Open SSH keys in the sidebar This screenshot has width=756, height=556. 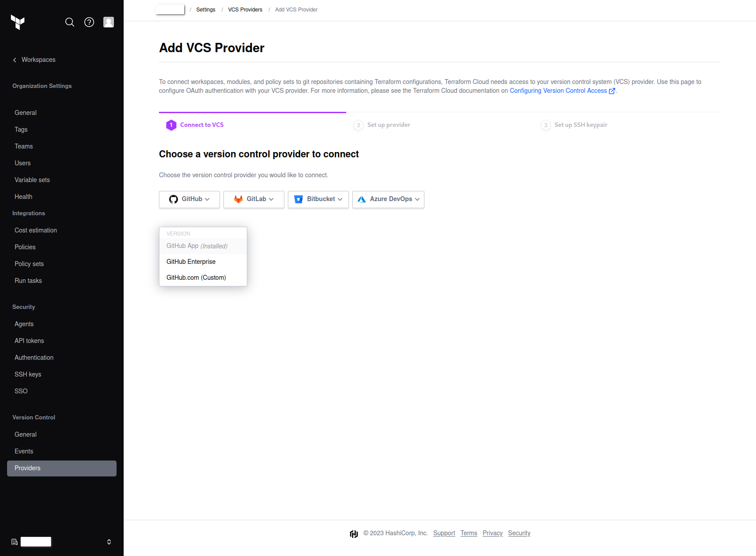[x=28, y=374]
